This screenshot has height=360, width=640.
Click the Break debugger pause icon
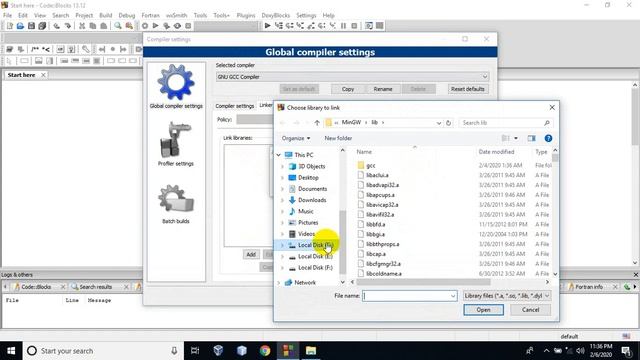point(343,26)
